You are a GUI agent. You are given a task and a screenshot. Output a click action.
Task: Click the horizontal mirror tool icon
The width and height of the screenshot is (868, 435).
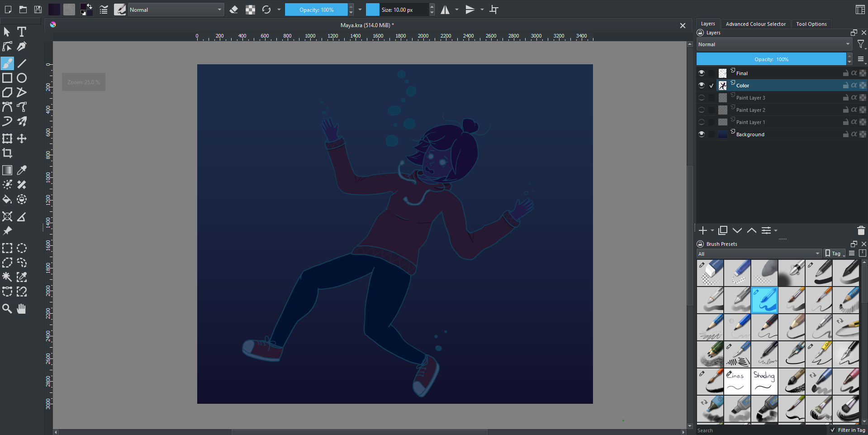pyautogui.click(x=446, y=10)
